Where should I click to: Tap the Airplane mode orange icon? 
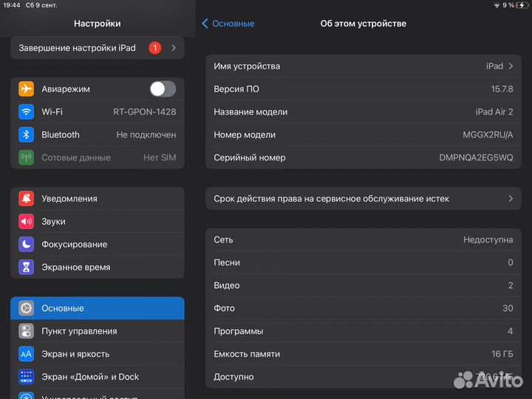click(26, 89)
